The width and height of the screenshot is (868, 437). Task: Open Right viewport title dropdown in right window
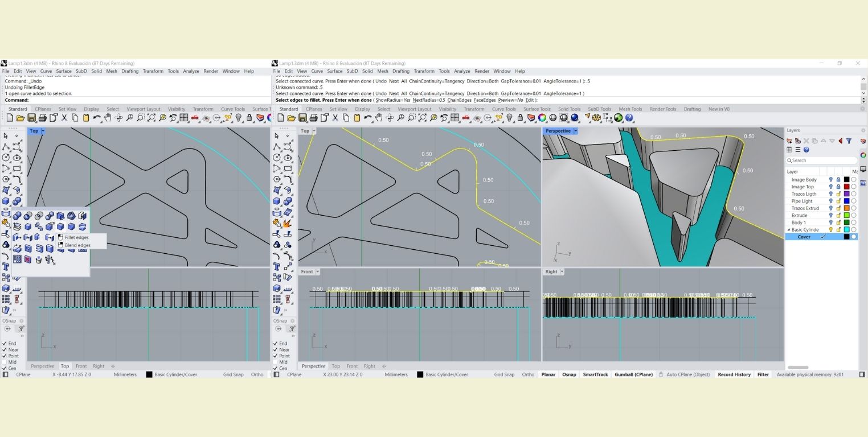pos(562,272)
